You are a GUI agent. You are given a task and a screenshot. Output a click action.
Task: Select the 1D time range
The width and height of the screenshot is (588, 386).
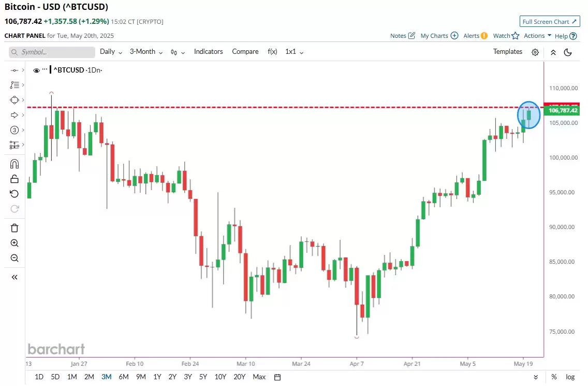coord(39,377)
